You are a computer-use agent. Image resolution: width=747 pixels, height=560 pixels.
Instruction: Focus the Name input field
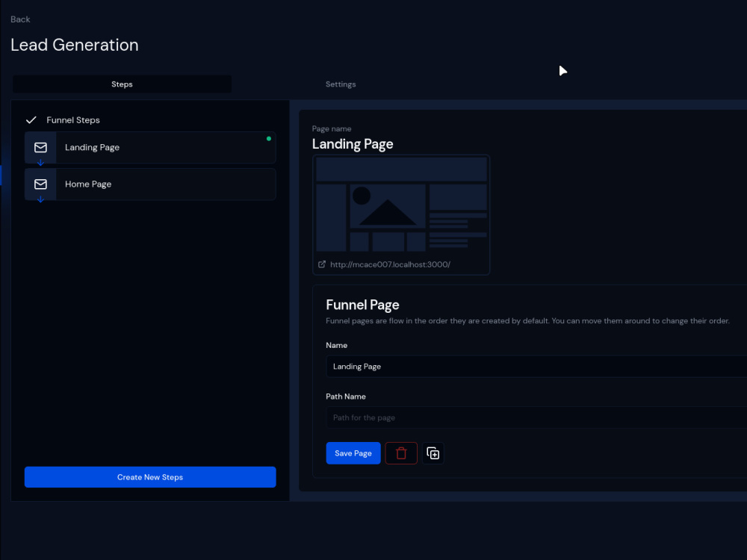pyautogui.click(x=536, y=367)
